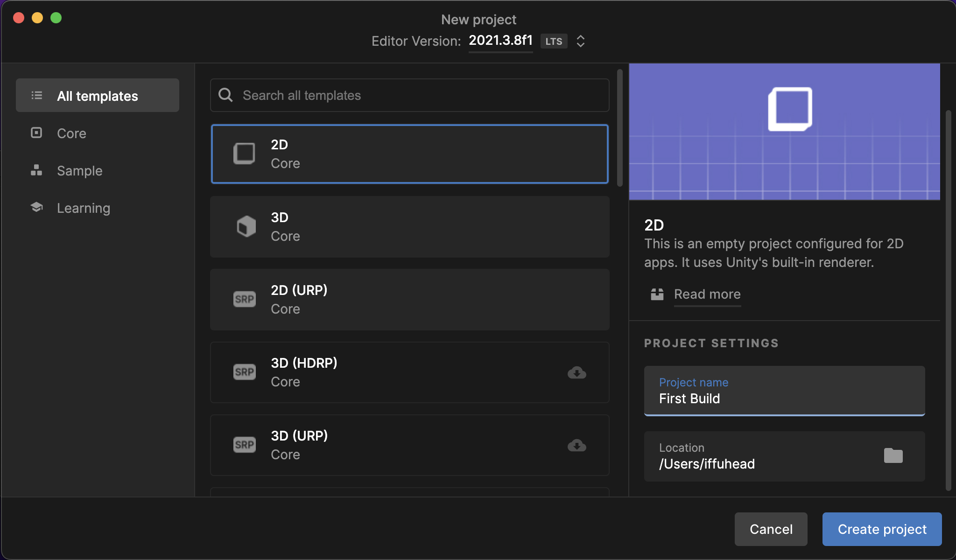Select the Core category in sidebar
The width and height of the screenshot is (956, 560).
tap(71, 133)
